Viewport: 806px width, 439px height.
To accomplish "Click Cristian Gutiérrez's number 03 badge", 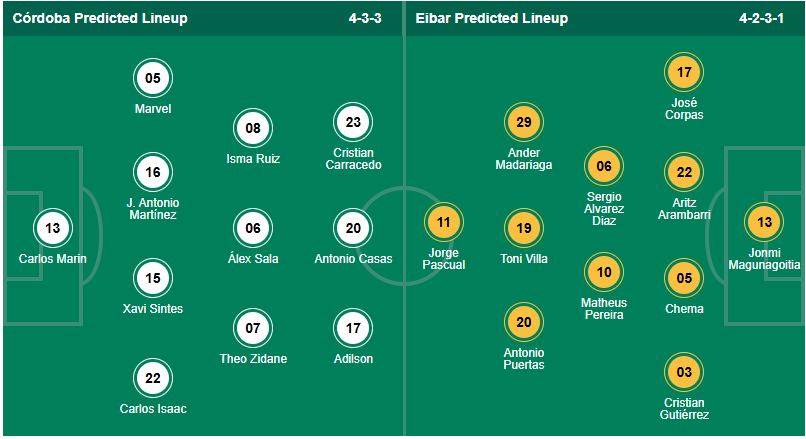I will tap(684, 373).
